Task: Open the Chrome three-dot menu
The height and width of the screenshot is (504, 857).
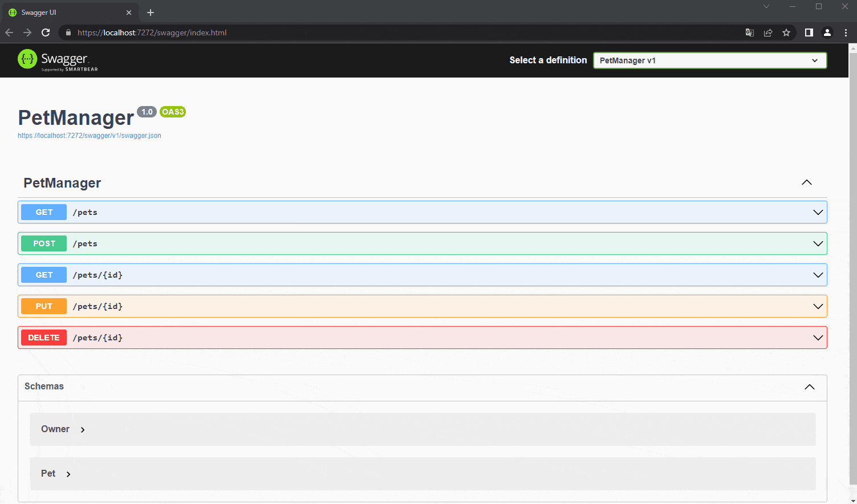Action: click(x=846, y=32)
